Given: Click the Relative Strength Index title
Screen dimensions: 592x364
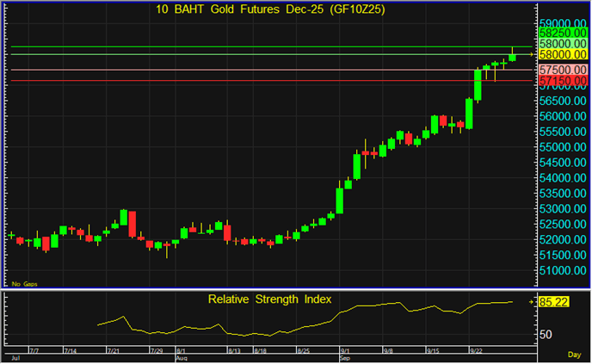Looking at the screenshot, I should pyautogui.click(x=269, y=299).
